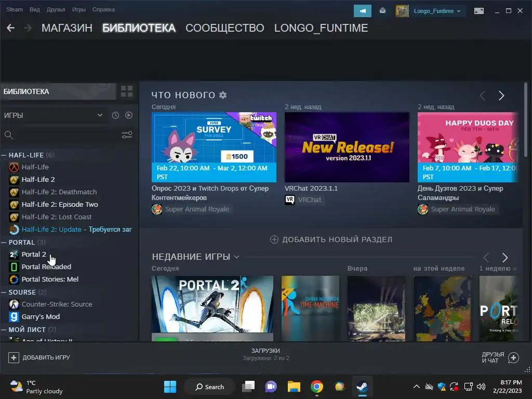Go to the МАГАЗИН tab
532x399 pixels.
(x=67, y=28)
